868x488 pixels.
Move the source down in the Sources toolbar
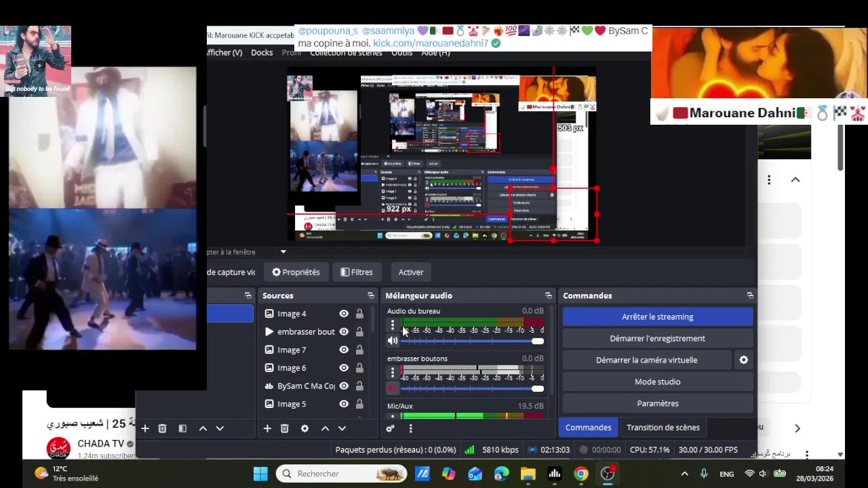(342, 428)
